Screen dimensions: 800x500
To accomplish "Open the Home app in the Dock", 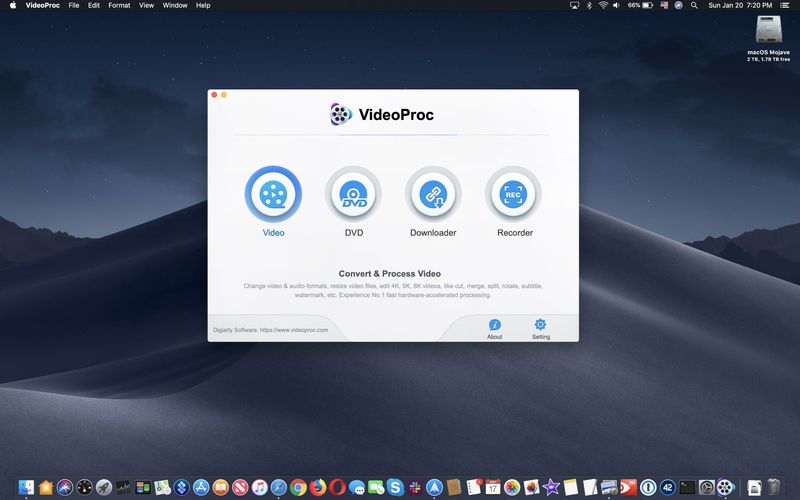I will click(x=45, y=487).
